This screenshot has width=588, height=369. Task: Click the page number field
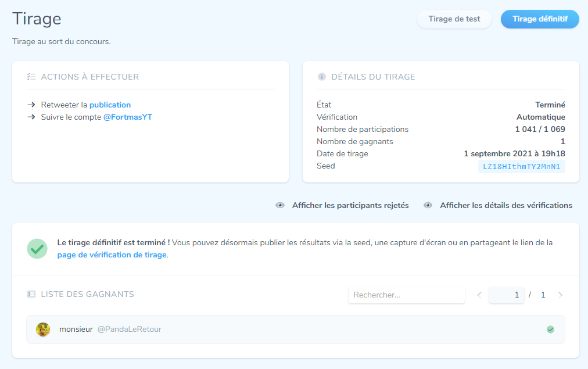(506, 295)
